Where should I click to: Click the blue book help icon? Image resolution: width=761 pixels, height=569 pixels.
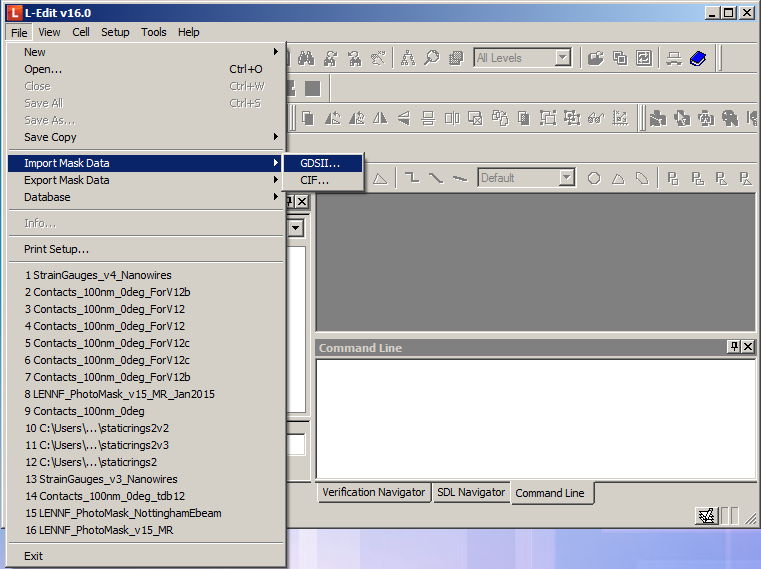pos(697,58)
